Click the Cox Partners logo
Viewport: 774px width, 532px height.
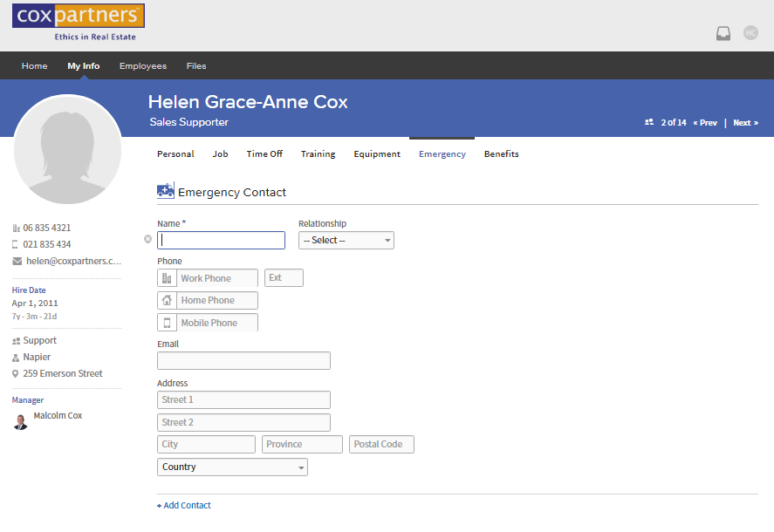click(78, 22)
